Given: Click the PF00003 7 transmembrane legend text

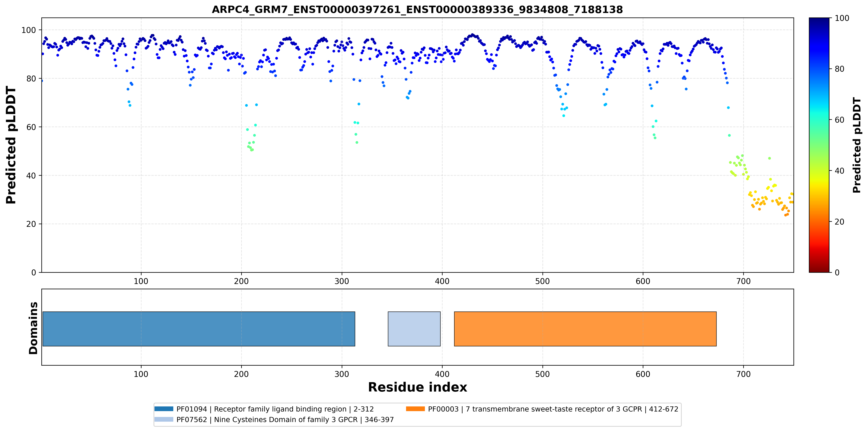Looking at the screenshot, I should pyautogui.click(x=553, y=409).
